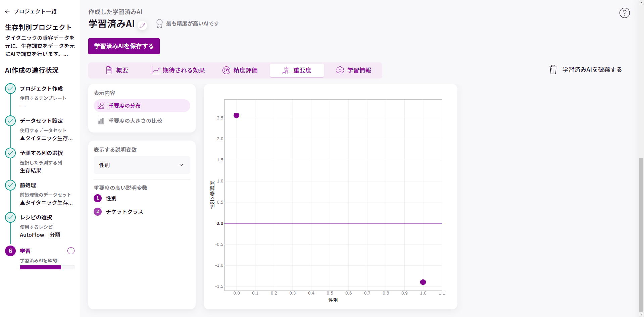
Task: Click the scatter icon beside 重要度の分布
Action: (101, 106)
